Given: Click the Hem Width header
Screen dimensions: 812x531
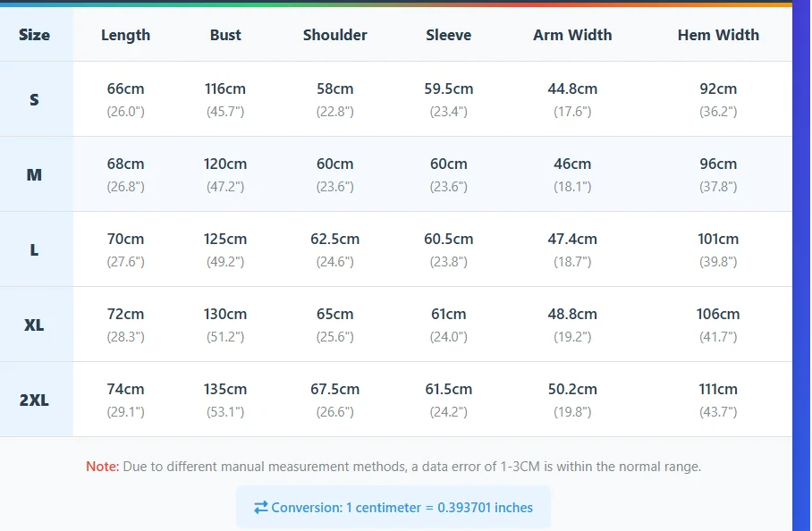Looking at the screenshot, I should [x=718, y=36].
